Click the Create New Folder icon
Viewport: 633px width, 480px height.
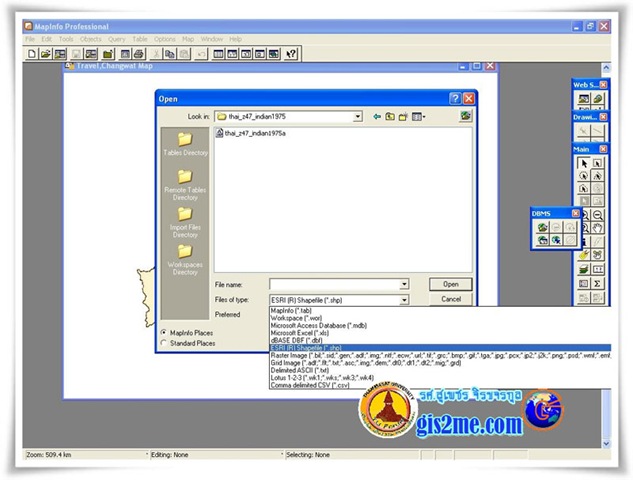point(403,117)
